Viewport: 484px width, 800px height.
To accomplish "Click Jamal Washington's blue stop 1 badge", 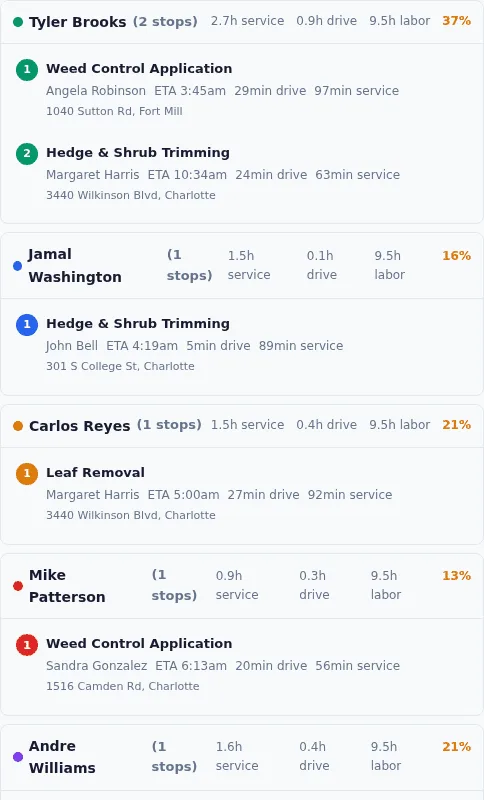I will (x=27, y=324).
